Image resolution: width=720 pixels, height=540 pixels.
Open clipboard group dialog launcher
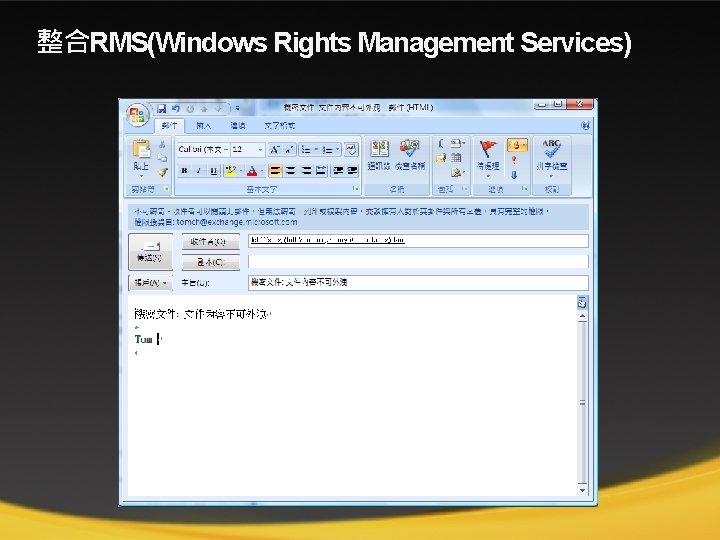coord(167,189)
